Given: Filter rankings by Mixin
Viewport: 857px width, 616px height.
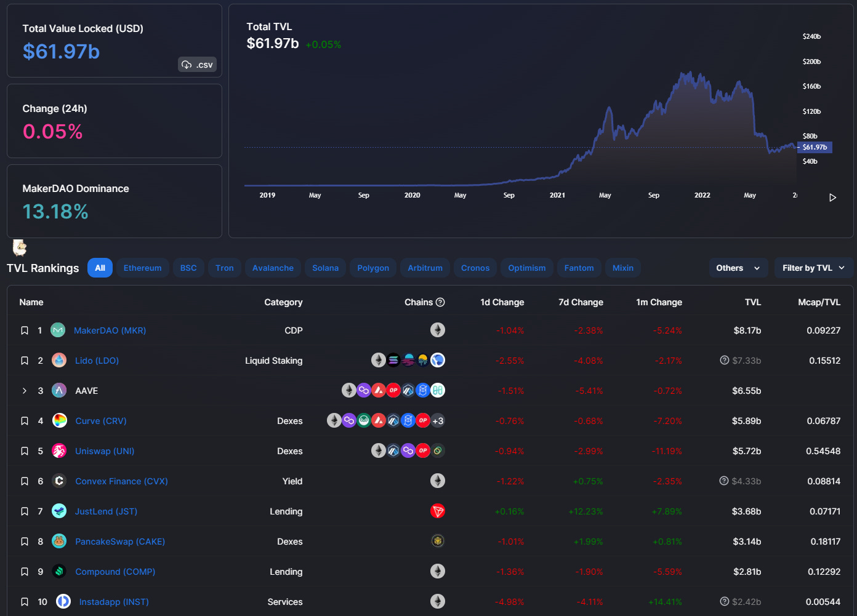Looking at the screenshot, I should coord(623,268).
